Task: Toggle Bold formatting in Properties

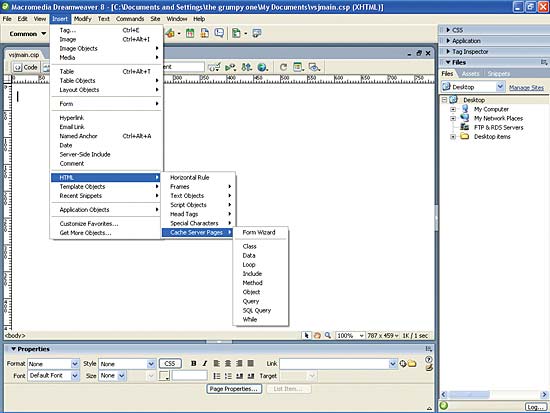Action: pyautogui.click(x=194, y=364)
